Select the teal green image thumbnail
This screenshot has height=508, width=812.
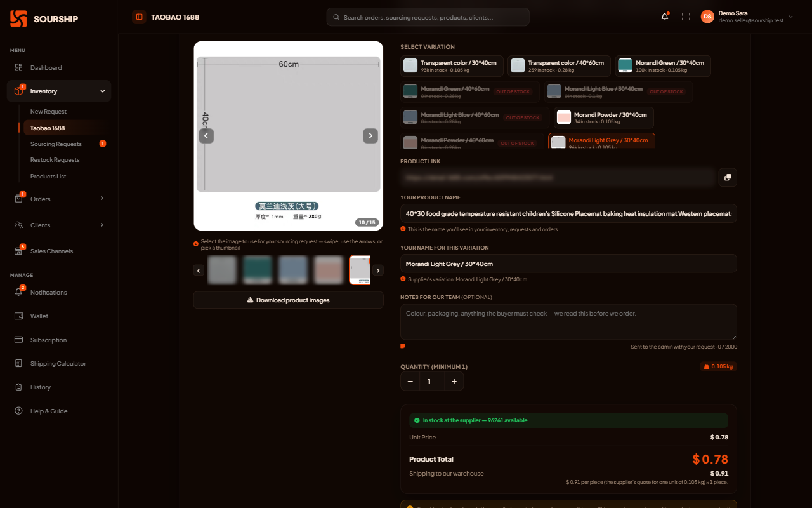(258, 270)
